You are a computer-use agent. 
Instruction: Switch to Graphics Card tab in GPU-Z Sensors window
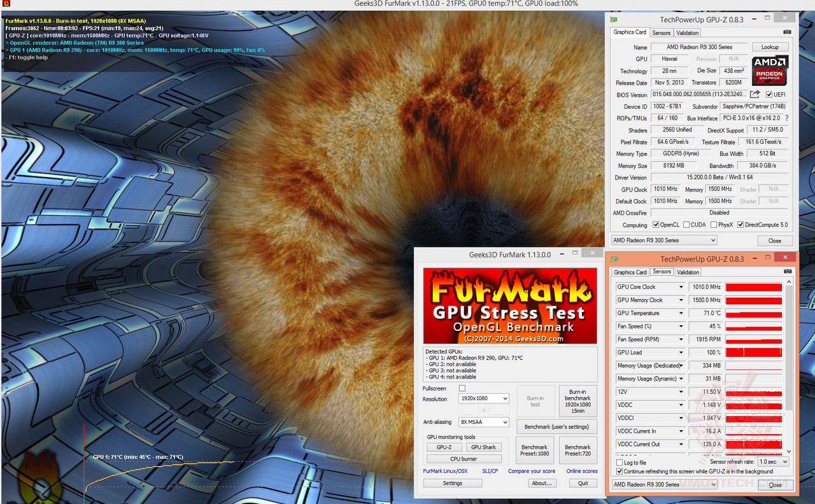tap(630, 272)
